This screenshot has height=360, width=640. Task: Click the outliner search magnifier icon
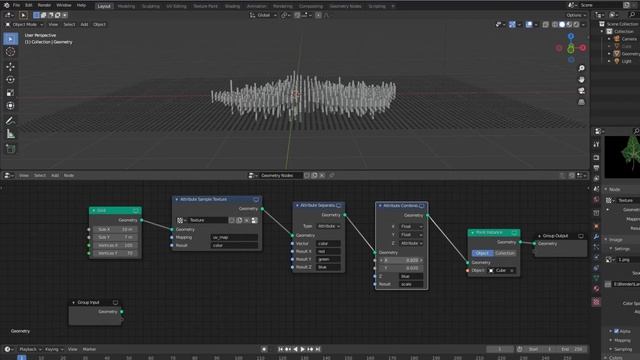click(632, 15)
